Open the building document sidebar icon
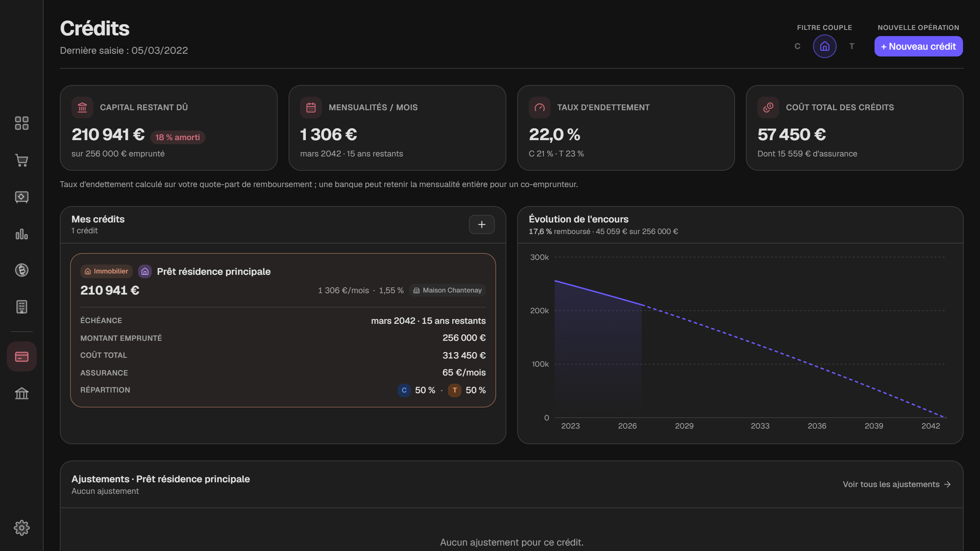This screenshot has width=980, height=551. pyautogui.click(x=22, y=306)
